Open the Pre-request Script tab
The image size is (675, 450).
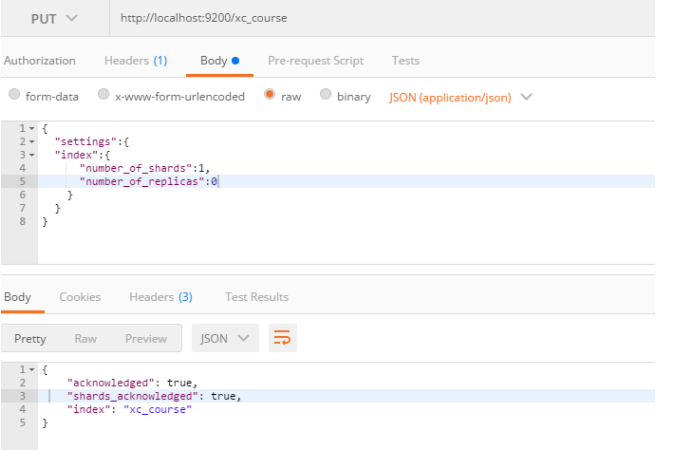[316, 61]
